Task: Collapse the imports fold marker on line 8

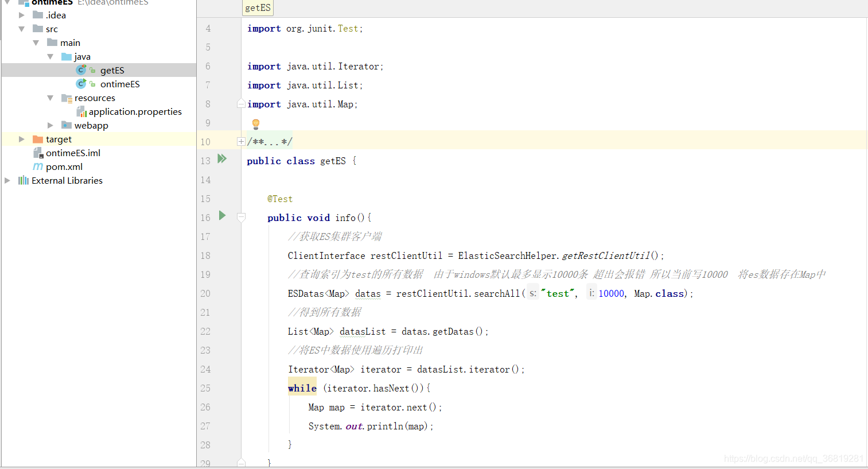Action: tap(241, 104)
